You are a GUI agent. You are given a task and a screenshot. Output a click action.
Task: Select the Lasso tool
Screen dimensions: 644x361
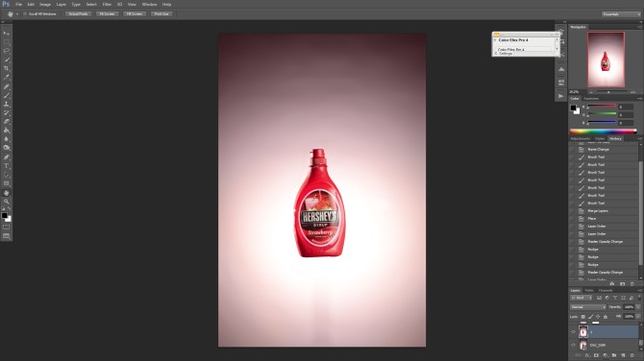(6, 51)
